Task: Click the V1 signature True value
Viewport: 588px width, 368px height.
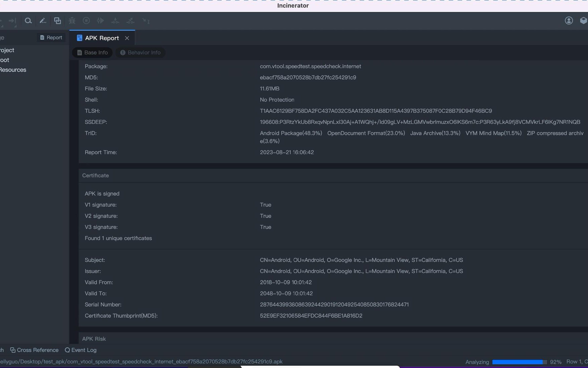Action: point(265,205)
